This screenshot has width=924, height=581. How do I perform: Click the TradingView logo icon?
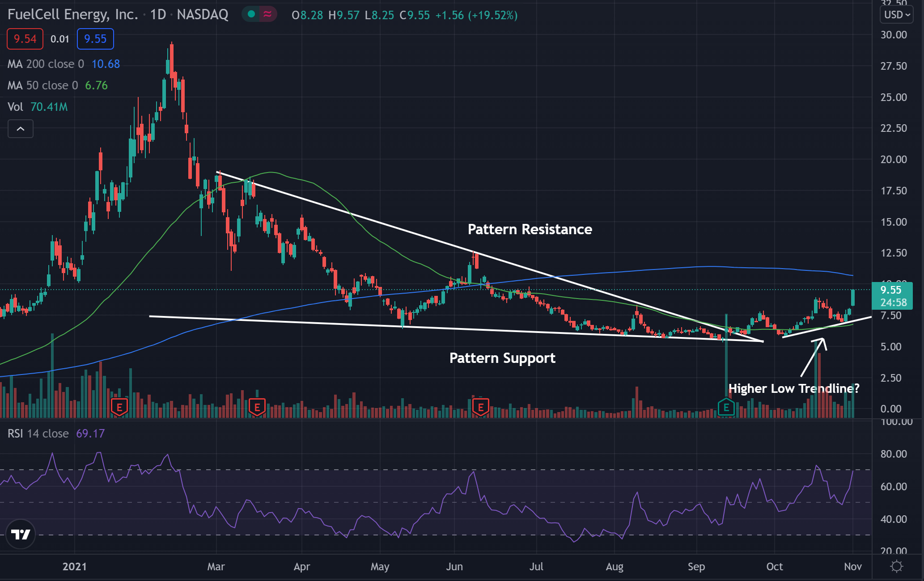[x=21, y=534]
